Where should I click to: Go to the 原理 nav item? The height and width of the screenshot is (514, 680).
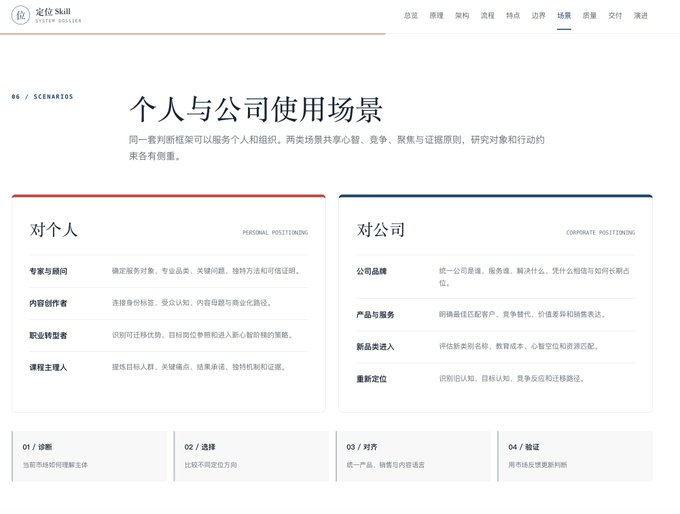click(436, 16)
